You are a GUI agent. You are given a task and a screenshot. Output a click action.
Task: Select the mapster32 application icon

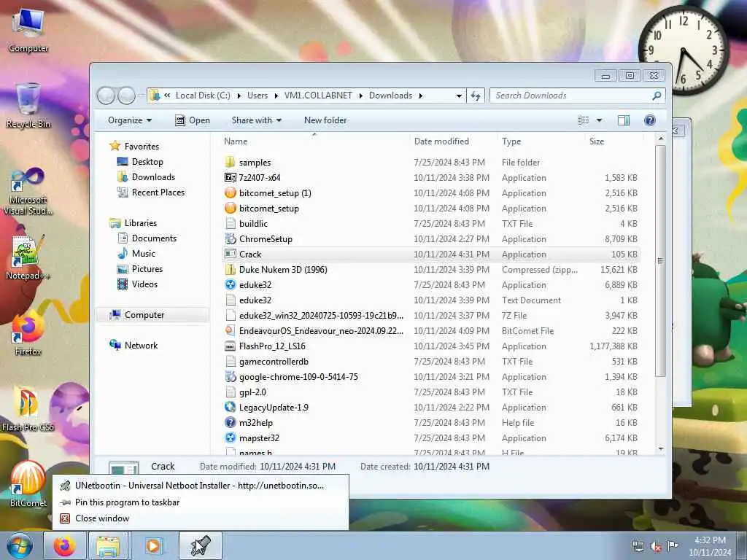click(x=230, y=437)
